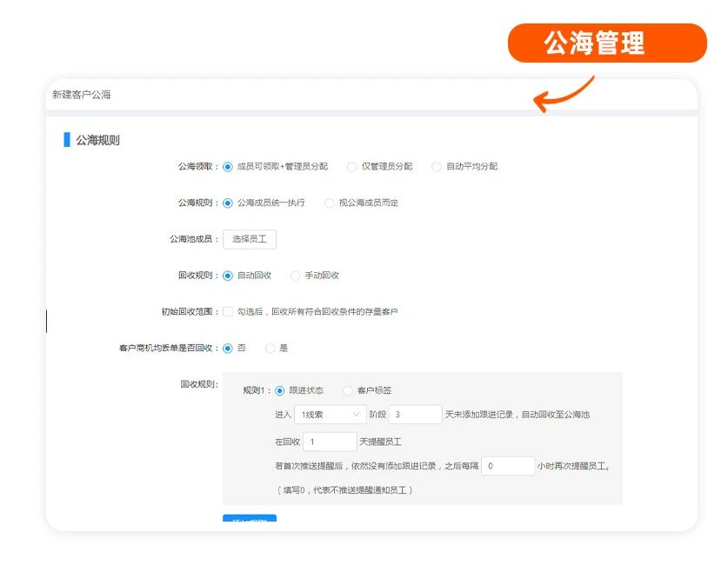Click the days input field showing 3
This screenshot has height=572, width=728.
(x=415, y=415)
